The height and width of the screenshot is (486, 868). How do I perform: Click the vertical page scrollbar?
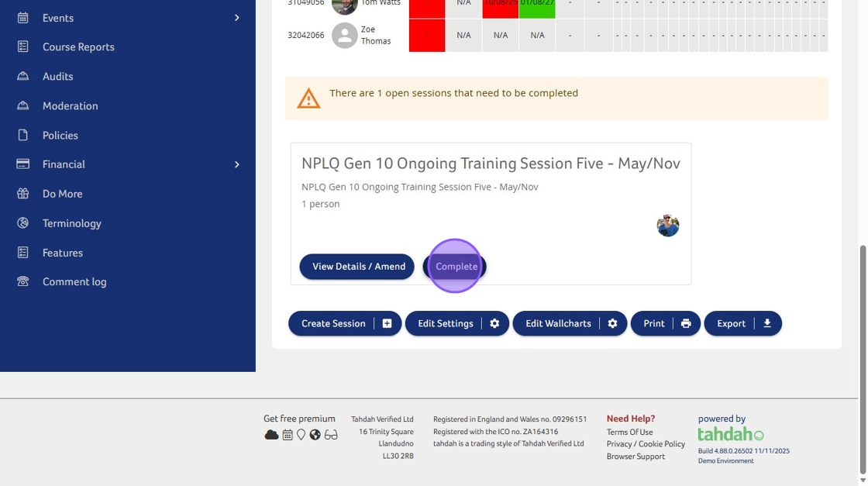coord(863,360)
